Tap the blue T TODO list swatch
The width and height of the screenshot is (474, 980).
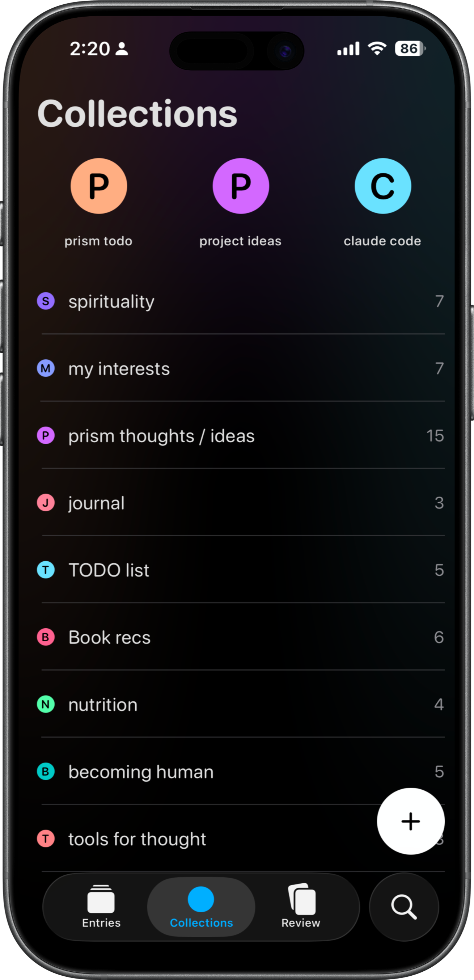pyautogui.click(x=46, y=570)
